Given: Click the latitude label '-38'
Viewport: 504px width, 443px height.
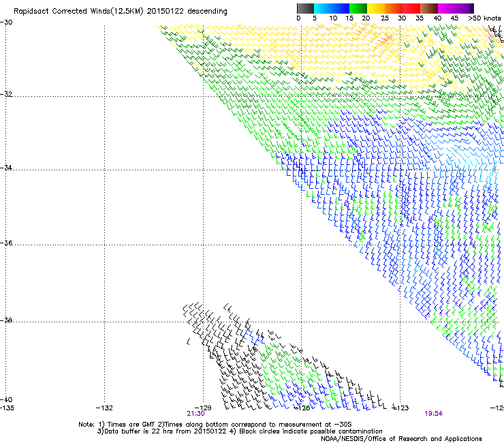Looking at the screenshot, I should [6, 320].
